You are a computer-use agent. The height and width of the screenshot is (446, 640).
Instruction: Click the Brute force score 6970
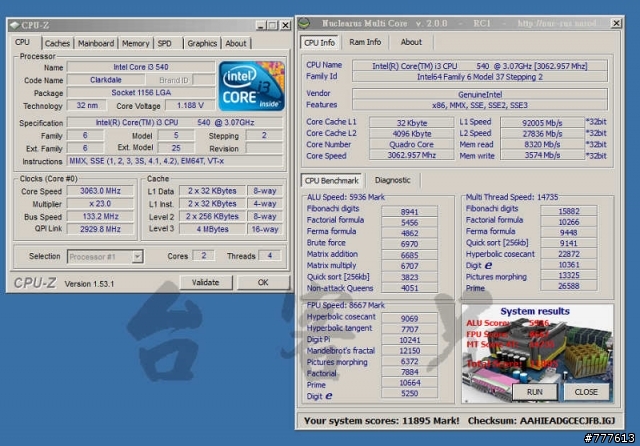409,244
